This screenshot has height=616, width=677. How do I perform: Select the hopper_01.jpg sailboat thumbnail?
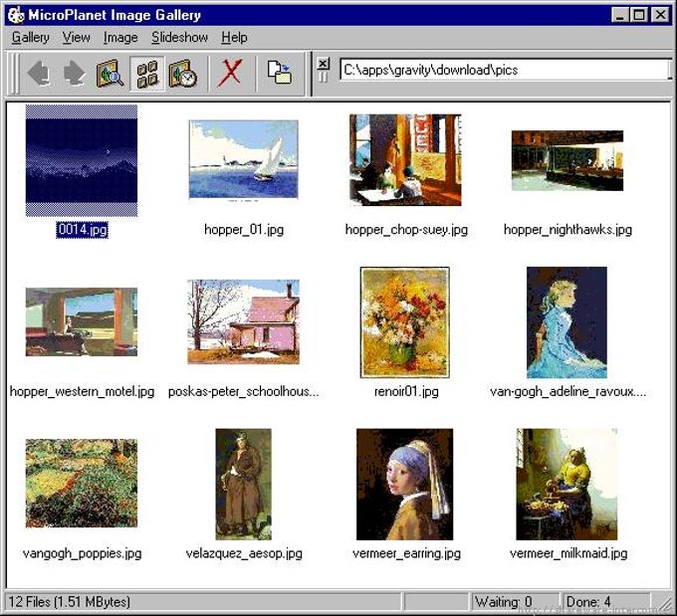pos(244,160)
